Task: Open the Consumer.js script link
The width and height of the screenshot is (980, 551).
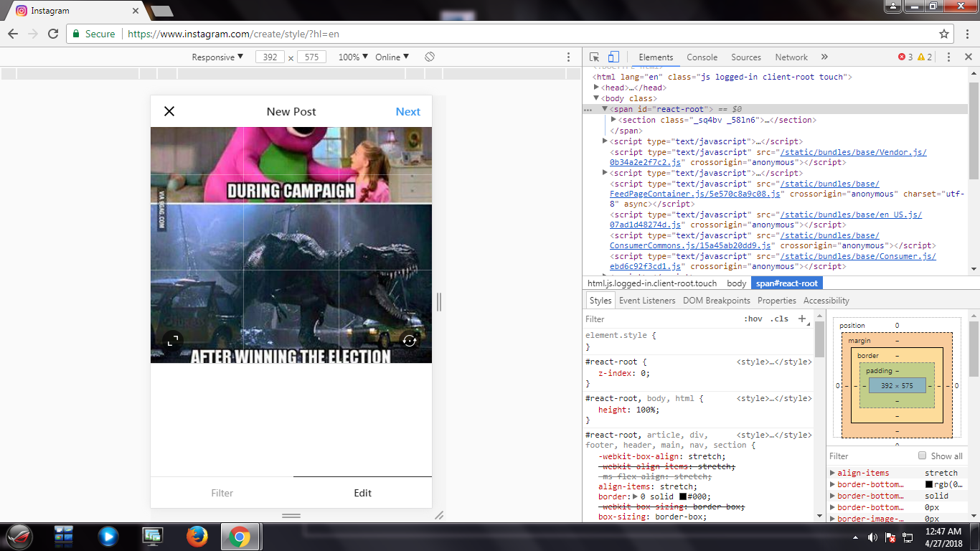Action: pyautogui.click(x=773, y=261)
